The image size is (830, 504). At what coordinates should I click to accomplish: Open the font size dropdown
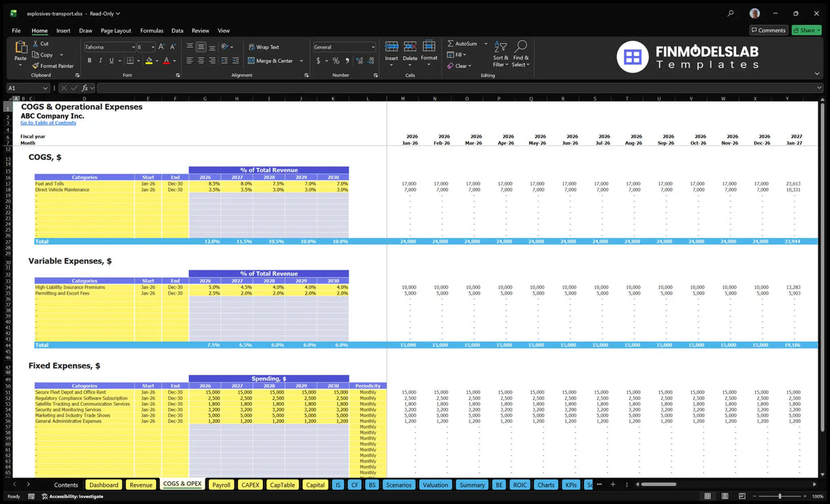click(153, 47)
